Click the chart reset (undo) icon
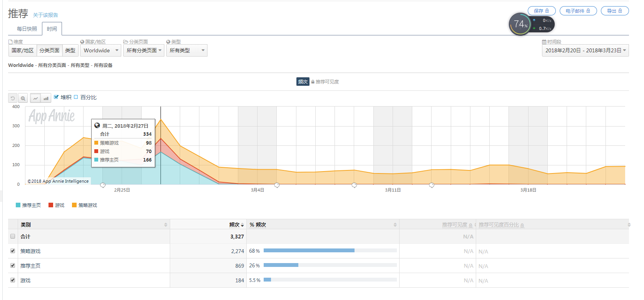Screen dimensions: 644x300 (13, 98)
